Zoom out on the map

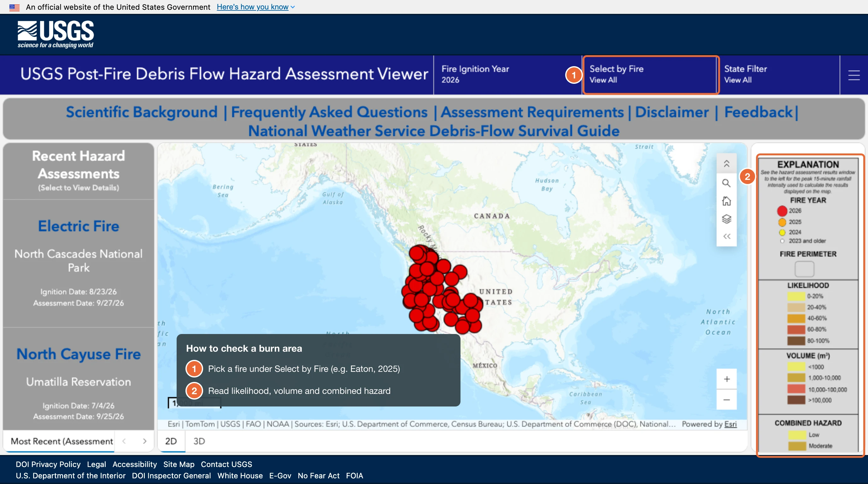tap(726, 400)
